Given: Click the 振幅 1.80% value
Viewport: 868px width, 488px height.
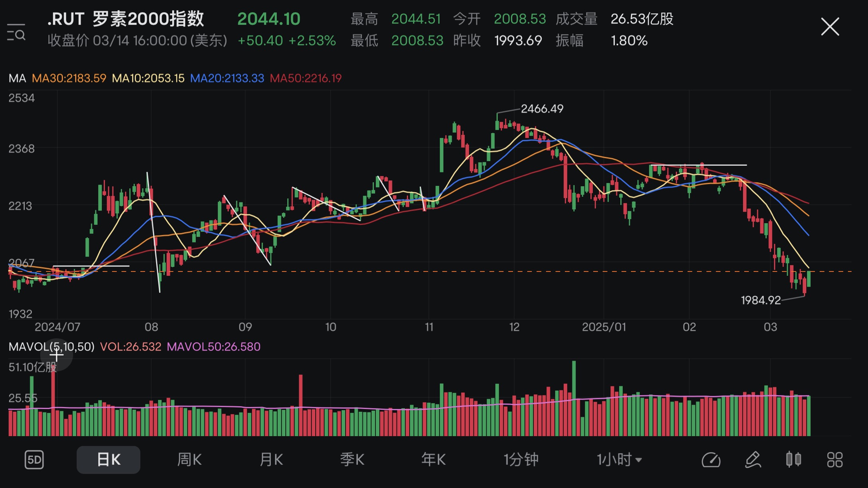Looking at the screenshot, I should [x=629, y=41].
